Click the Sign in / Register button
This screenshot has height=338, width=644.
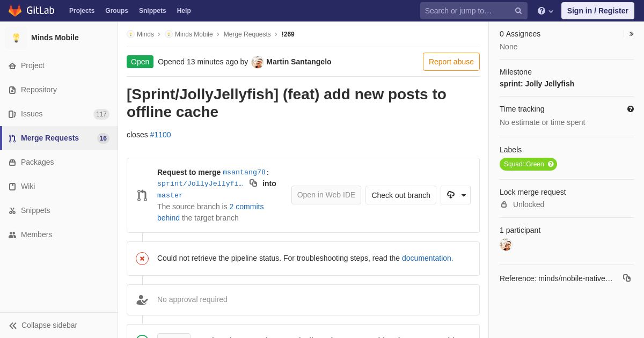pos(598,11)
